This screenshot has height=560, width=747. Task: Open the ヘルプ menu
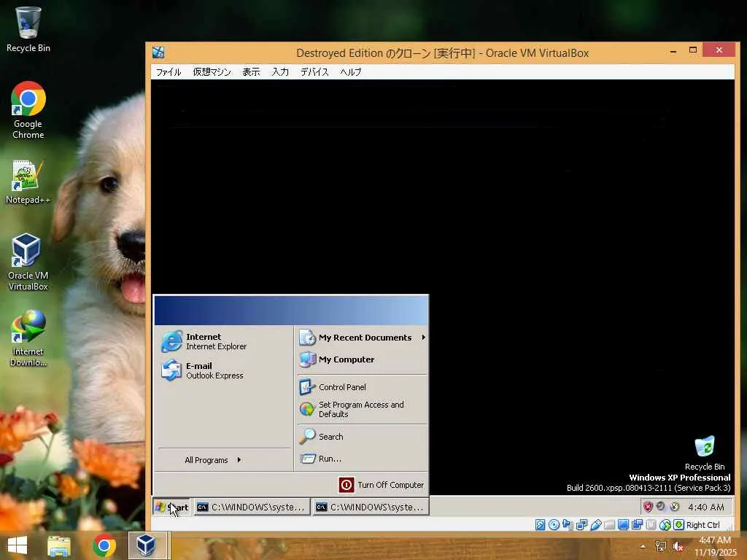pyautogui.click(x=351, y=72)
